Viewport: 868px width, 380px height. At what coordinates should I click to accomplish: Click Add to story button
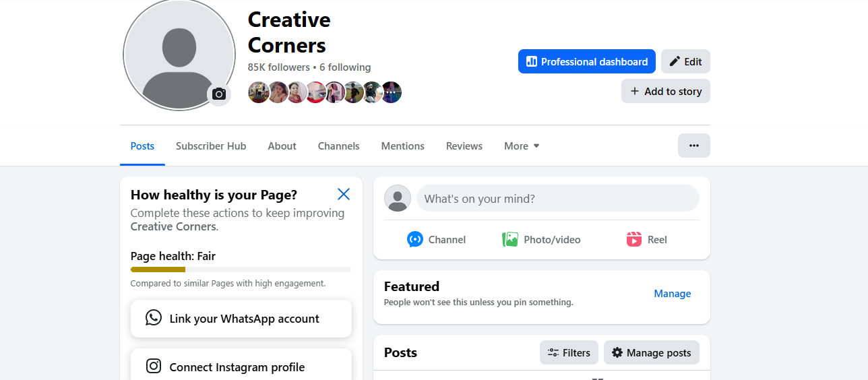point(665,91)
